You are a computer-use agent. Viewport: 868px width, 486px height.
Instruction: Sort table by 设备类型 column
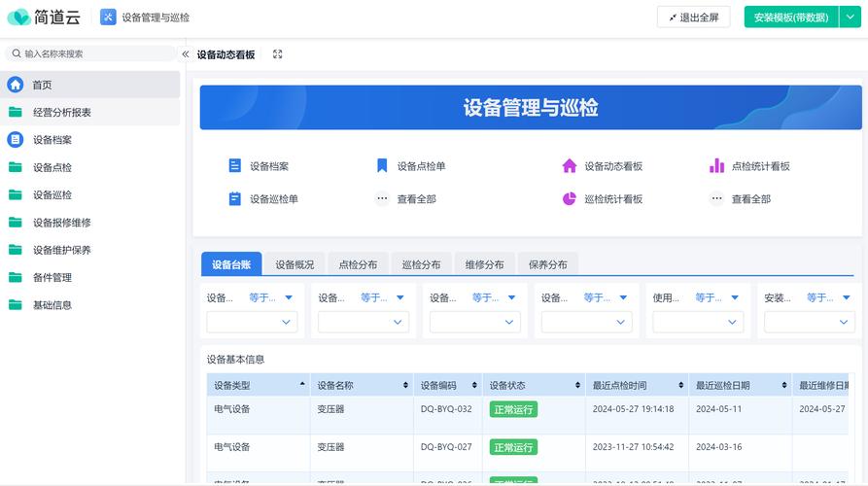coord(301,385)
